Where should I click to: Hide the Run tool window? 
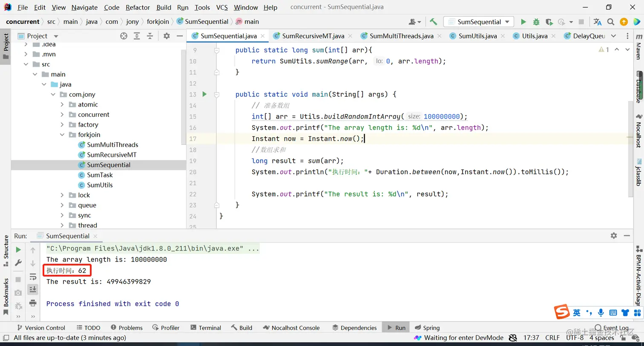click(627, 236)
